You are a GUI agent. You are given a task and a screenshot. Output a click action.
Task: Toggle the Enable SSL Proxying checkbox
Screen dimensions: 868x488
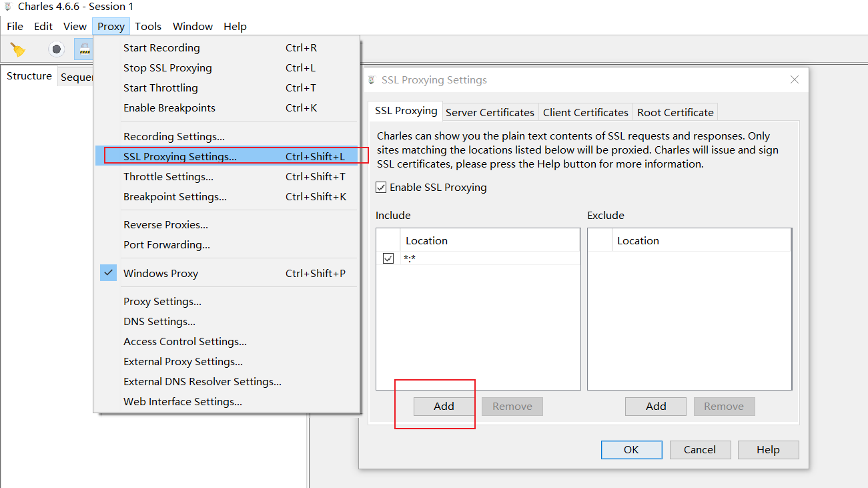click(381, 188)
